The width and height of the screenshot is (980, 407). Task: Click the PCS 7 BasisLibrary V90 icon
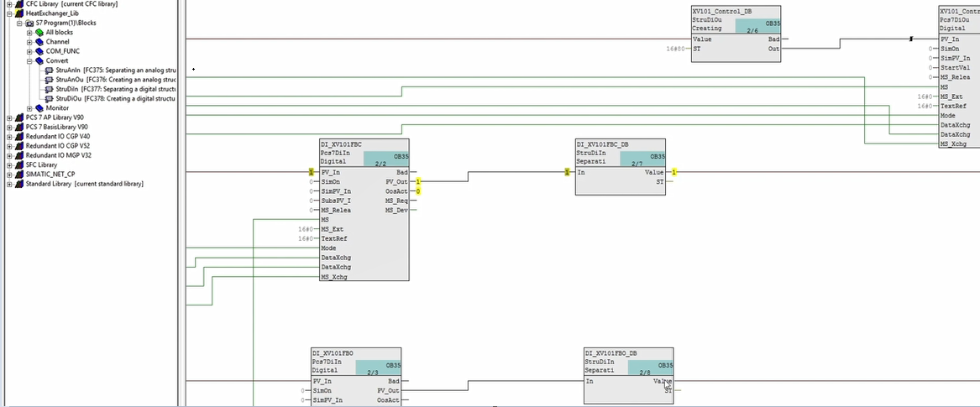(19, 127)
